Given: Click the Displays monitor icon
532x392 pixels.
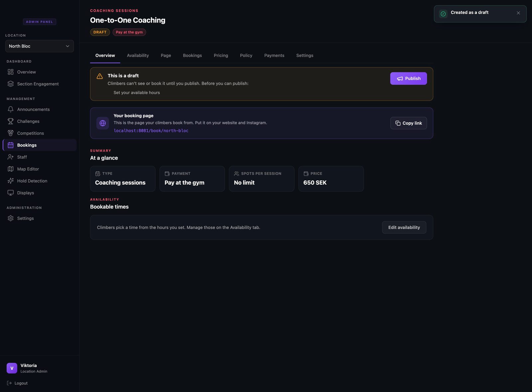Looking at the screenshot, I should click(x=11, y=193).
